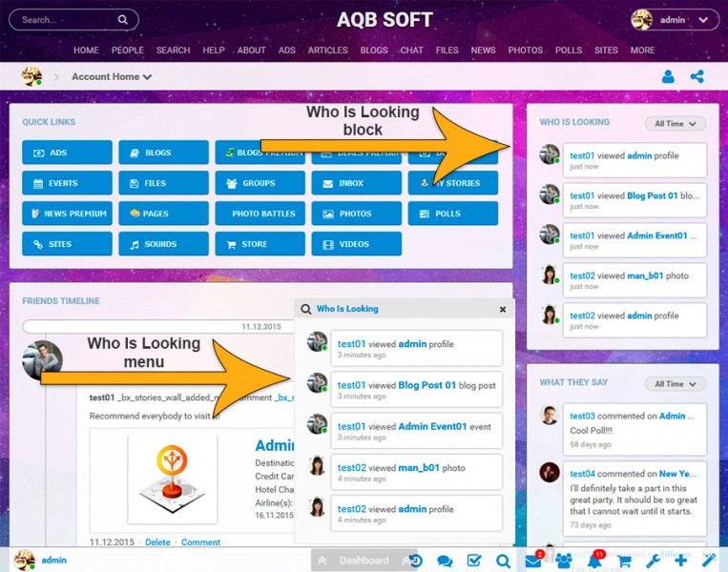Open STORE quick link button
Viewport: 728px width, 572px height.
point(260,244)
